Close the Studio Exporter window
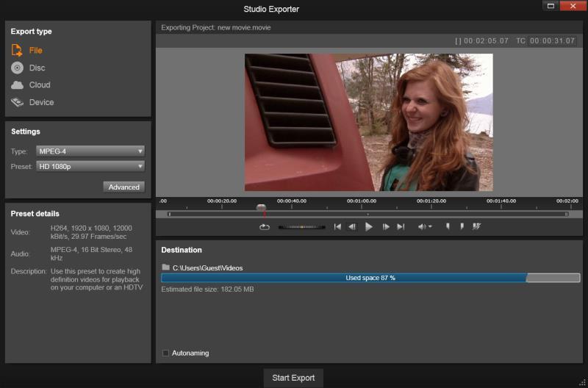 pyautogui.click(x=573, y=6)
